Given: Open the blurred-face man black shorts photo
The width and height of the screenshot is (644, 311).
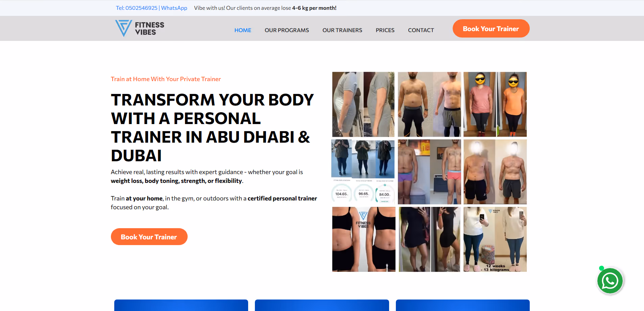Looking at the screenshot, I should pos(495,172).
